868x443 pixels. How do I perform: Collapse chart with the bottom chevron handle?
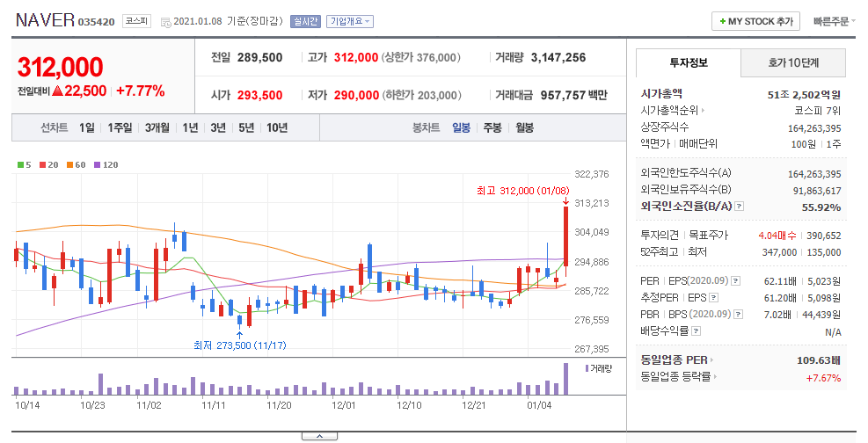click(319, 436)
